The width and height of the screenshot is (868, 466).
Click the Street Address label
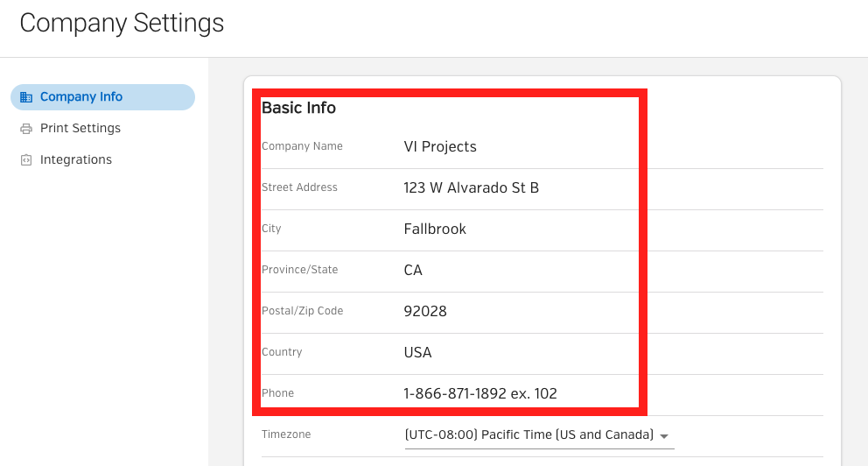click(x=299, y=187)
